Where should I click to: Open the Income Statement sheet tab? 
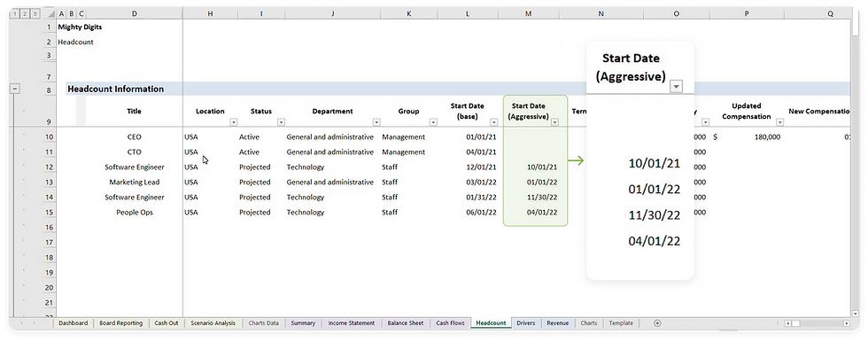click(x=351, y=323)
